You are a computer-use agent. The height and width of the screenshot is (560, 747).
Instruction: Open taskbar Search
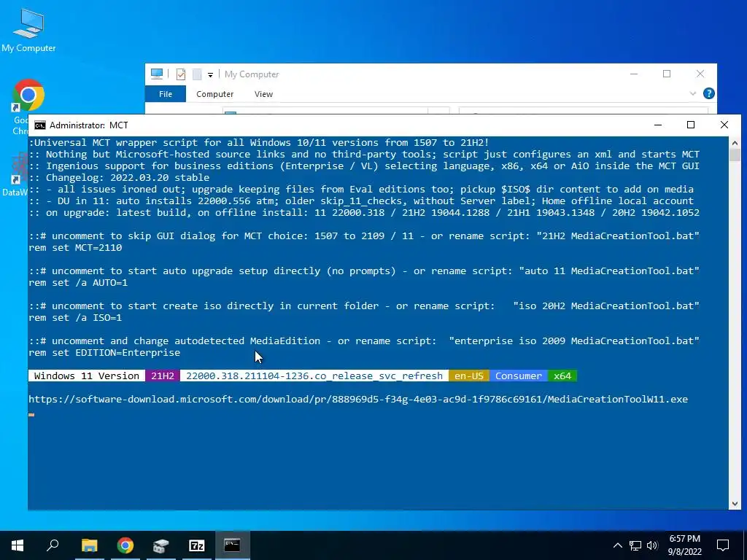pyautogui.click(x=53, y=545)
